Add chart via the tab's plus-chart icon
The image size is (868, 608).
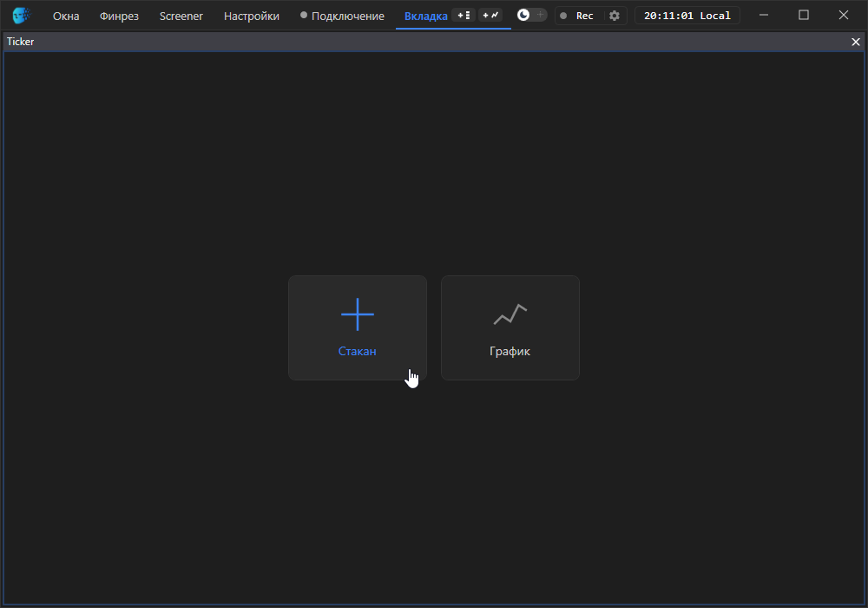click(x=490, y=16)
